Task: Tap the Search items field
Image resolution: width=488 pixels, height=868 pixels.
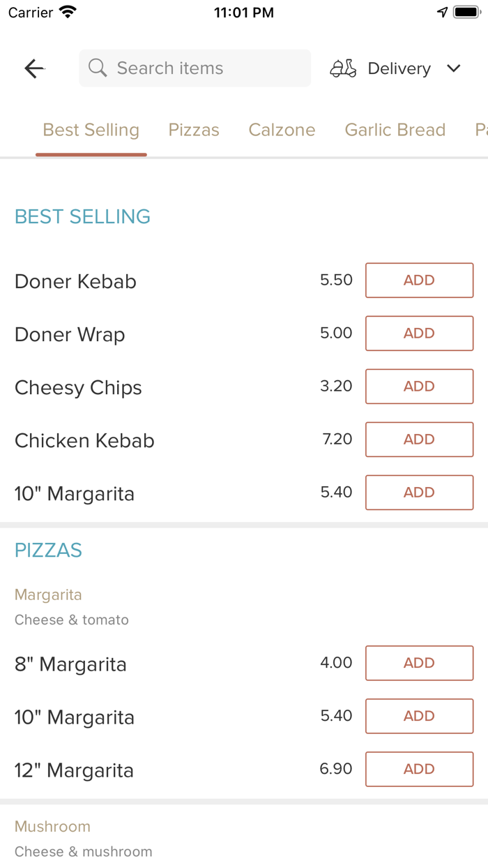Action: pos(195,68)
